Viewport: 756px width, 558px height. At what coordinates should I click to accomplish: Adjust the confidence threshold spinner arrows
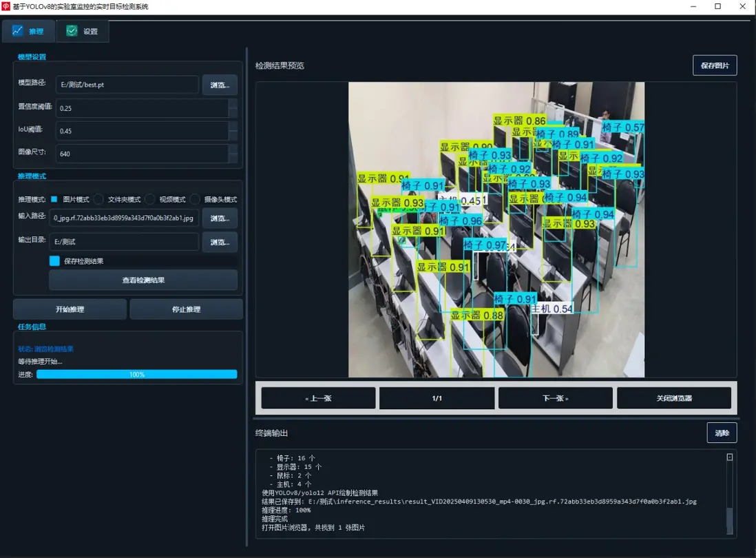point(233,108)
